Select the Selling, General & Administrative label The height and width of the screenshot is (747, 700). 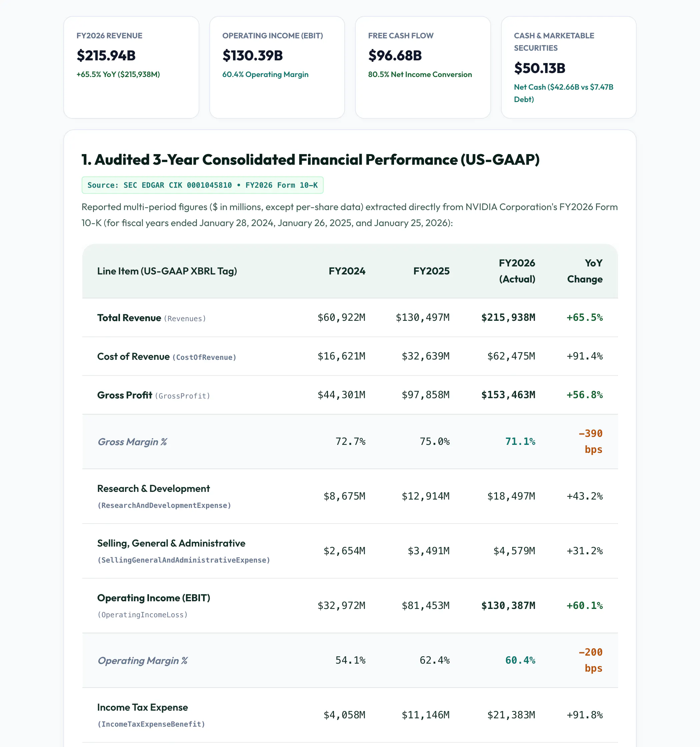[x=171, y=543]
